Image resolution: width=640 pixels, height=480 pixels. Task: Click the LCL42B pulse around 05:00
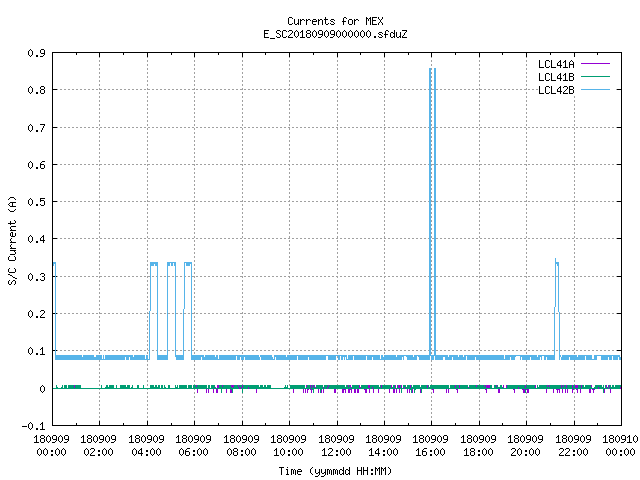171,310
